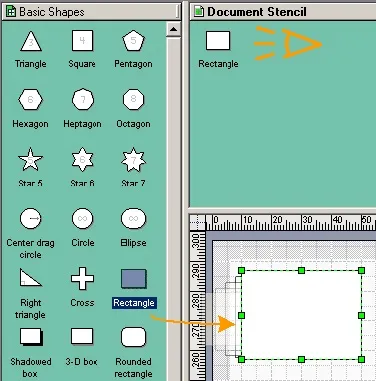Choose the Circle shape icon
Image resolution: width=376 pixels, height=381 pixels.
coord(82,219)
